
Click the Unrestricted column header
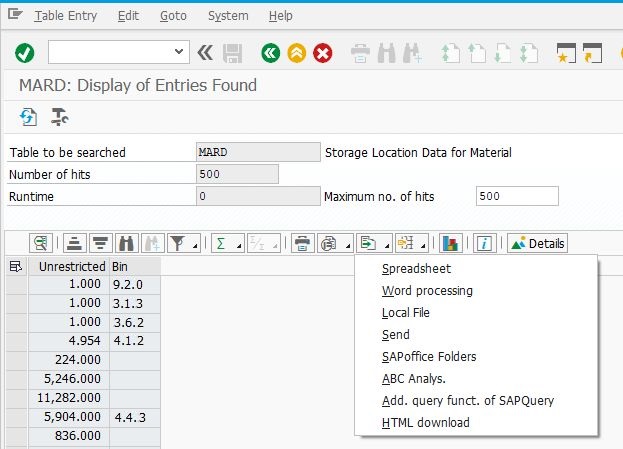[68, 266]
